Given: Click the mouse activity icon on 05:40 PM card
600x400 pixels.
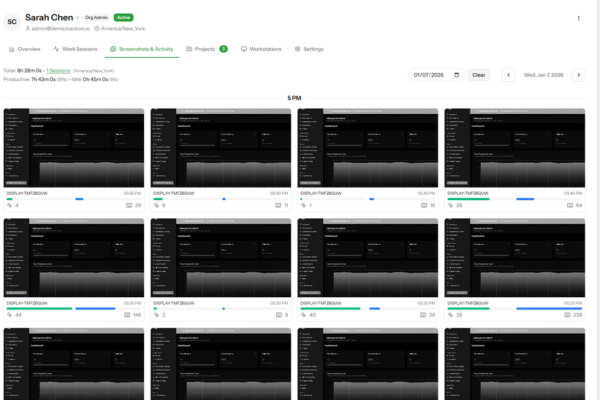Looking at the screenshot, I should (450, 206).
